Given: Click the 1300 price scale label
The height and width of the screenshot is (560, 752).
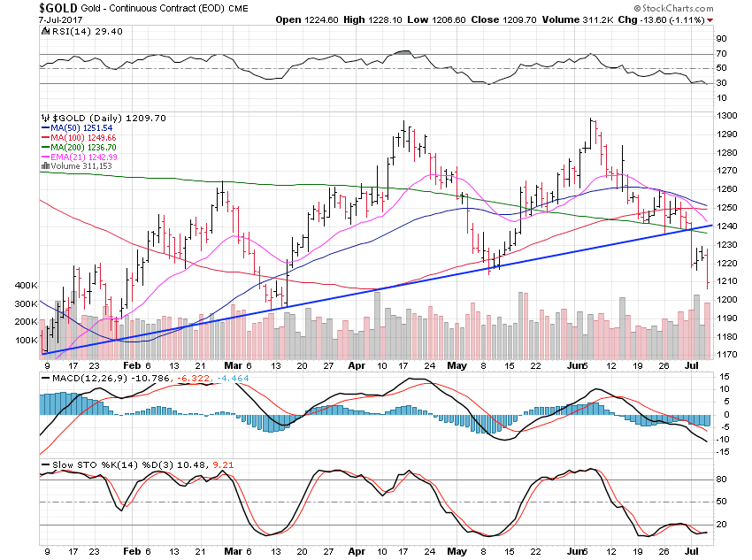Looking at the screenshot, I should coord(727,116).
